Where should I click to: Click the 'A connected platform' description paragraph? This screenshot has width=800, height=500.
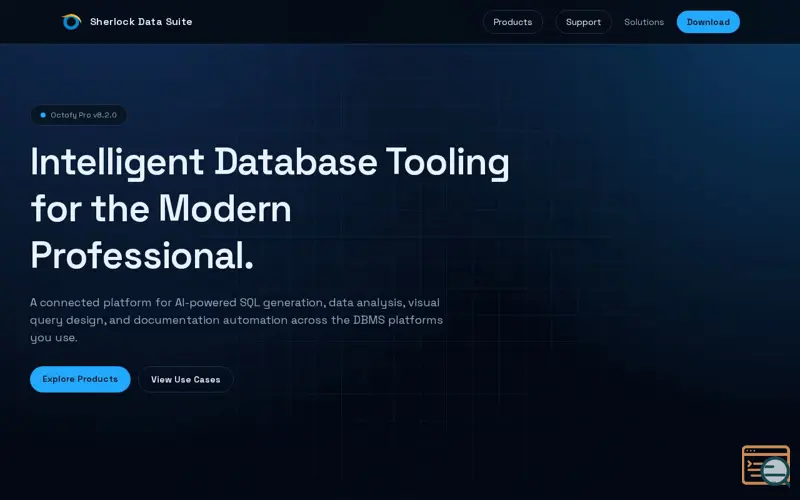pos(236,320)
